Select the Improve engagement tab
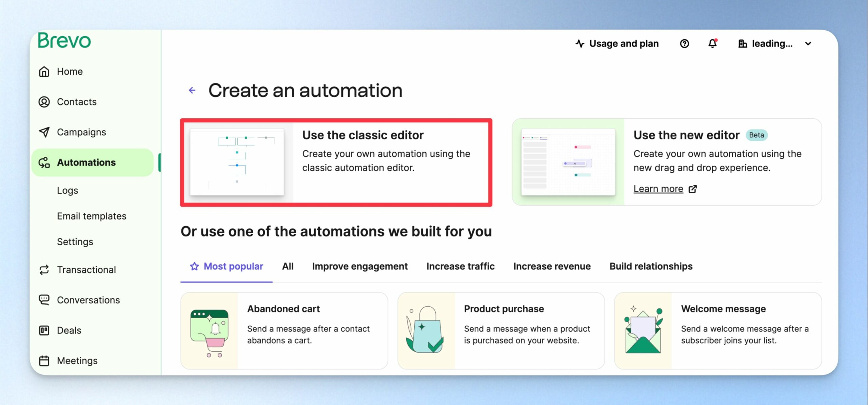Image resolution: width=868 pixels, height=405 pixels. point(360,266)
